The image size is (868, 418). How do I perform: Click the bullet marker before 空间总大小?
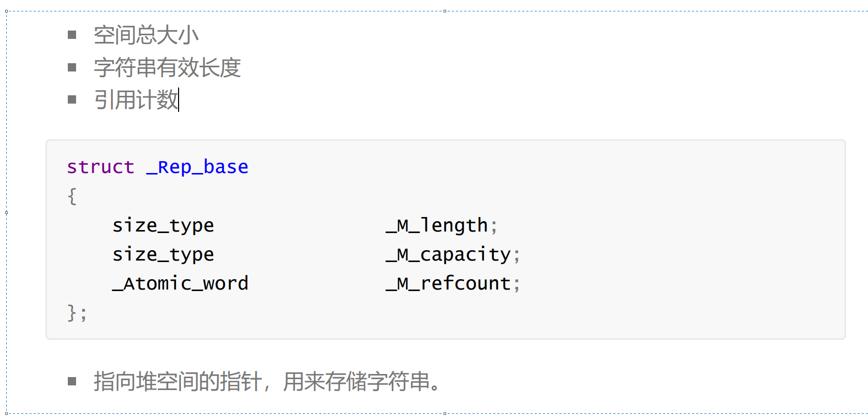click(x=72, y=35)
